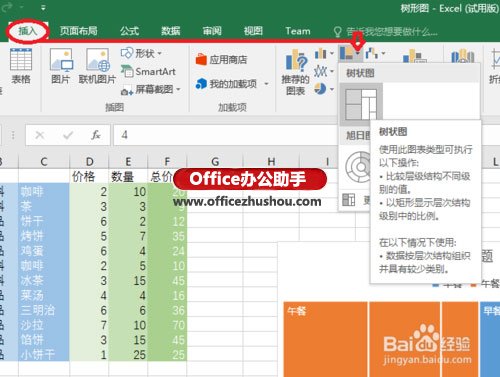Select the sunburst chart thumbnail
500x377 pixels.
358,166
